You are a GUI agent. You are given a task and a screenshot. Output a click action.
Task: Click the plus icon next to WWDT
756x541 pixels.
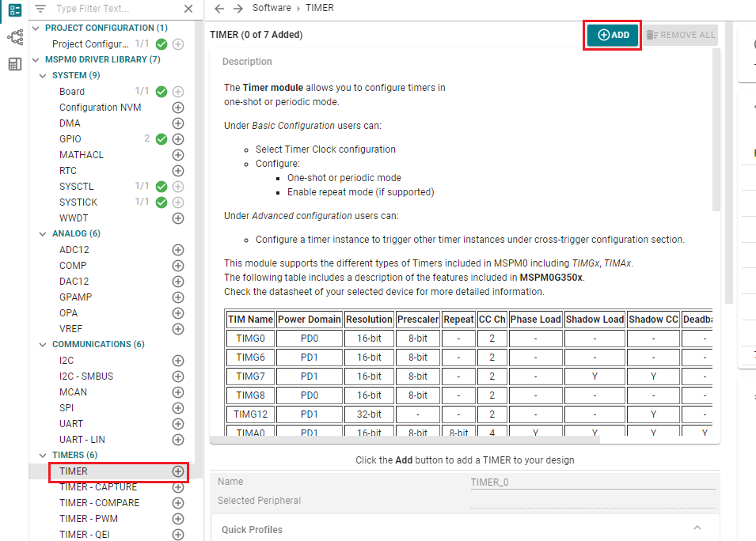[x=178, y=218]
